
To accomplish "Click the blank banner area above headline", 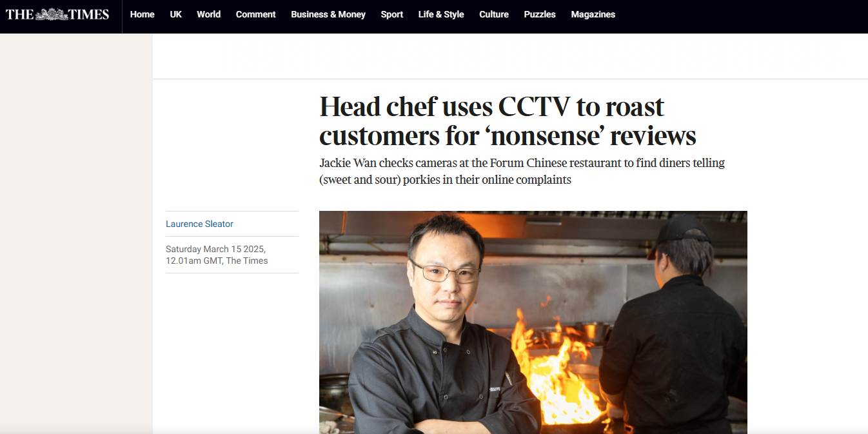I will [x=510, y=56].
